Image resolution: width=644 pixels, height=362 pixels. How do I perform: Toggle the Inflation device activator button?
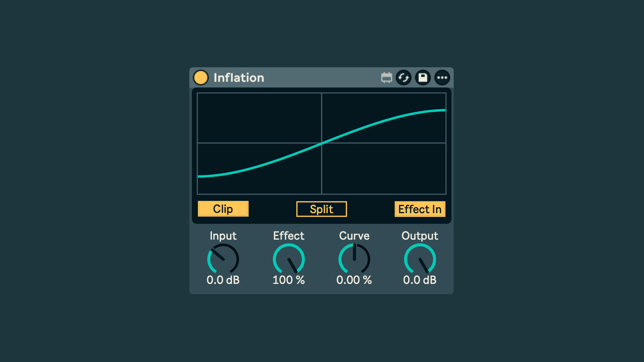pyautogui.click(x=201, y=78)
